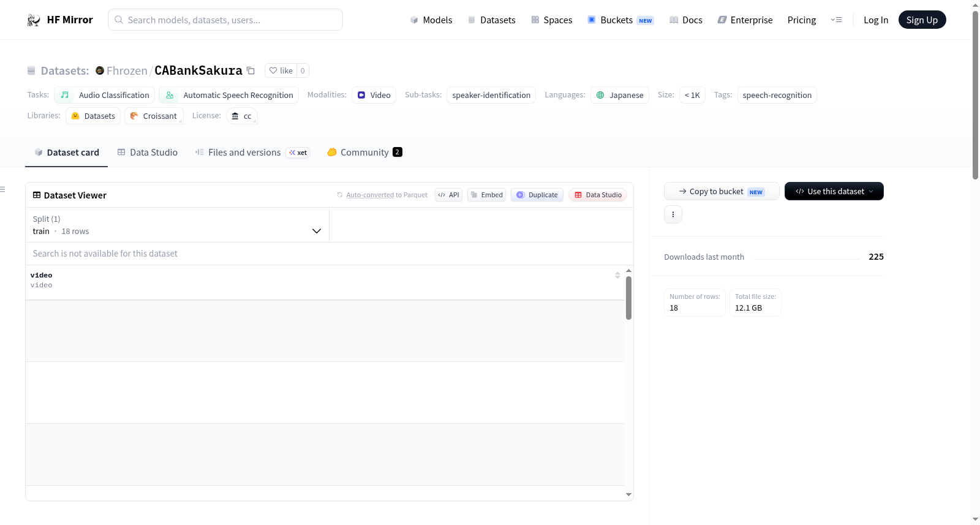The width and height of the screenshot is (980, 525).
Task: Focus the search models, datasets, users field
Action: click(x=225, y=20)
